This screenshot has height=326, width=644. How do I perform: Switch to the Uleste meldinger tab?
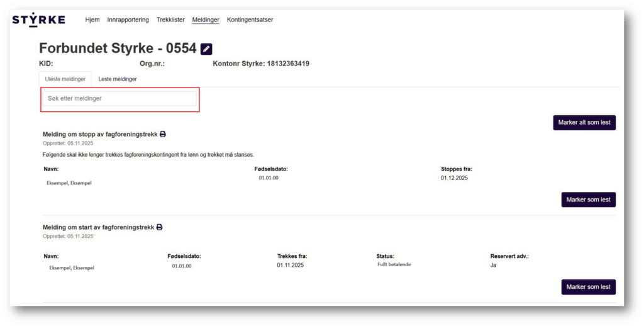tap(65, 79)
